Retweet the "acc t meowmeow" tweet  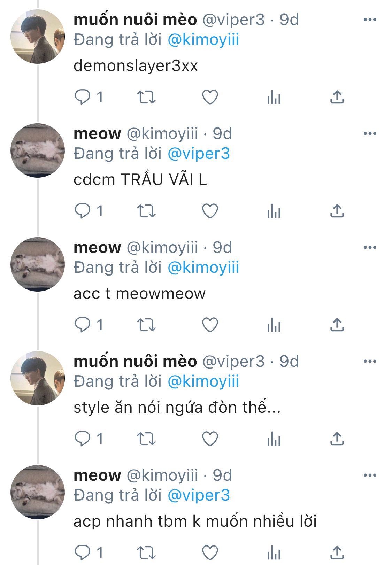146,325
